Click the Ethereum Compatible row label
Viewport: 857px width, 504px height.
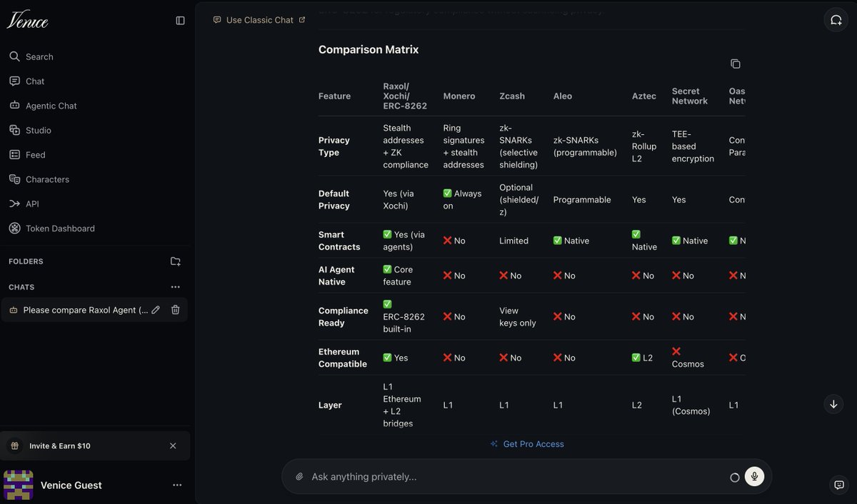click(343, 358)
